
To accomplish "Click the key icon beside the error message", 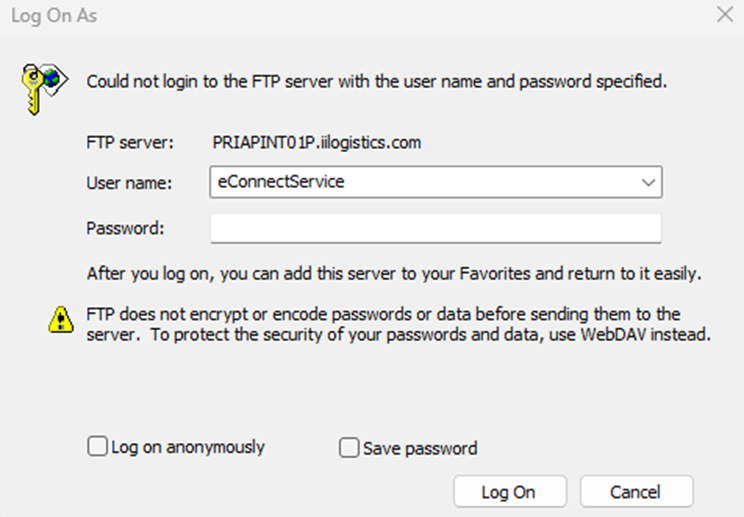I will click(x=42, y=83).
